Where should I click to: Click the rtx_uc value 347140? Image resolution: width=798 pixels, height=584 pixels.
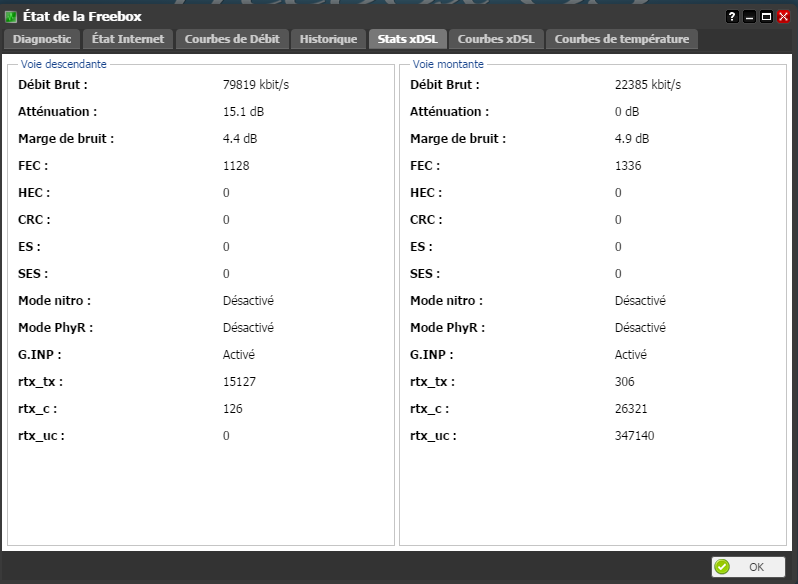pos(634,435)
